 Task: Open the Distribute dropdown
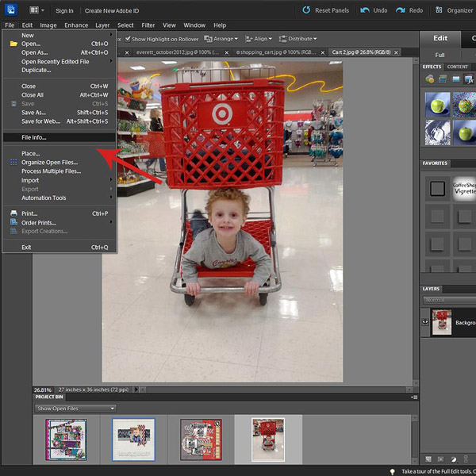297,39
